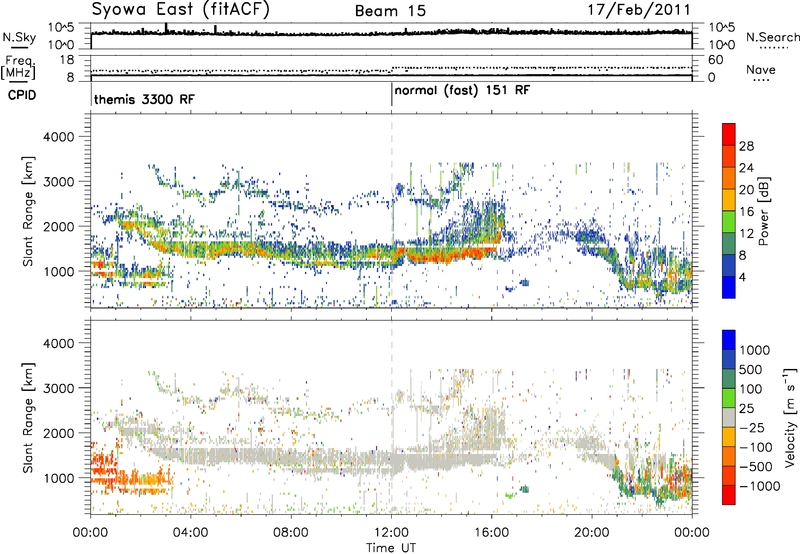Select the 'normal (fast) 151 RF' annotation
Screen dimensions: 800x554
tap(462, 91)
